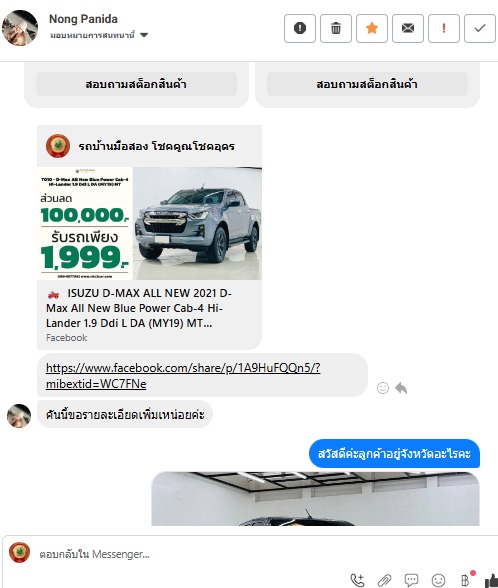Screen dimensions: 498x588
Task: Click right 'สอบถามสต็อกสินค้า' button
Action: tap(367, 84)
